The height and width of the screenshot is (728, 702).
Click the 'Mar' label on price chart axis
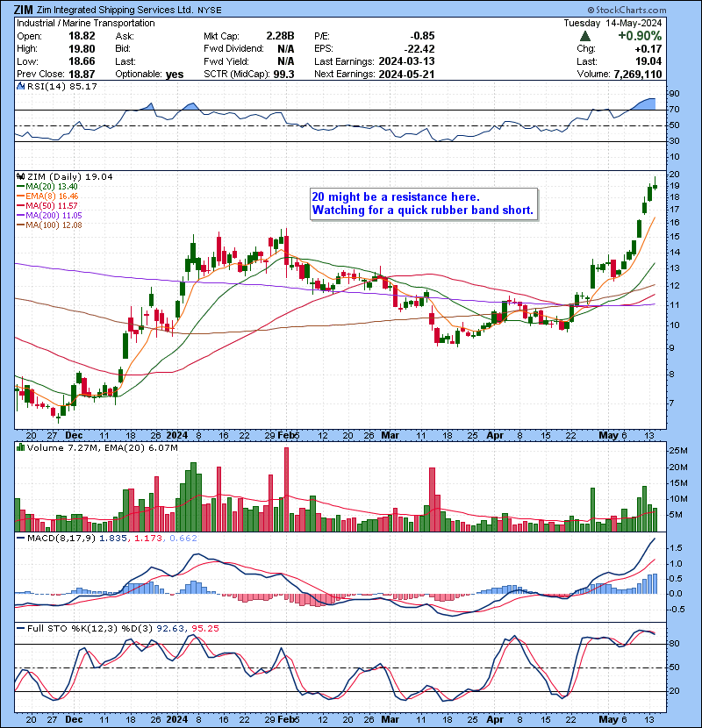click(390, 435)
